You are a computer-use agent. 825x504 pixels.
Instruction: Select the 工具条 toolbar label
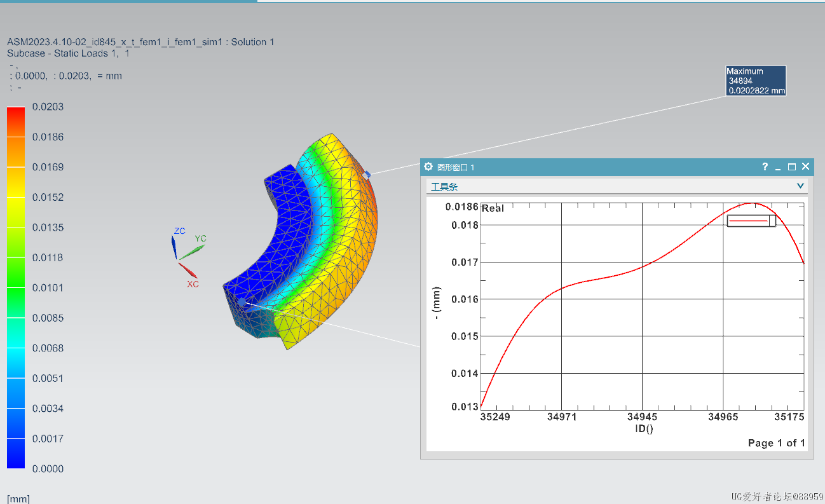click(x=444, y=187)
